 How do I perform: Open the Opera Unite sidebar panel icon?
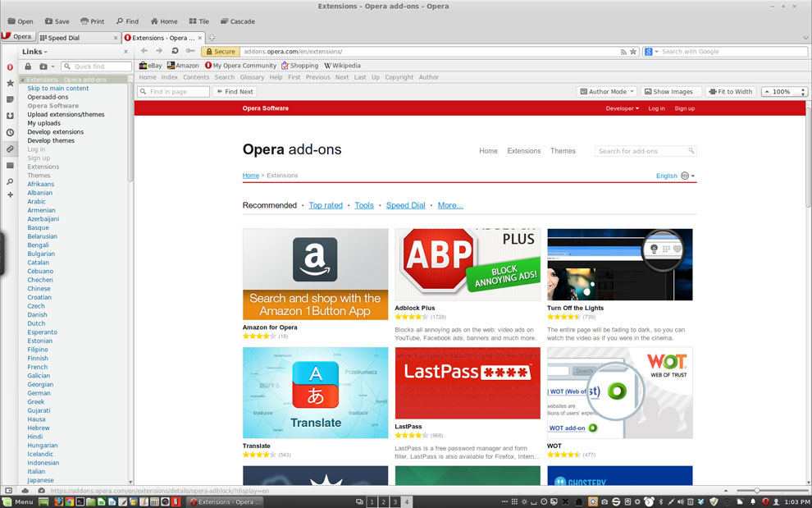coord(10,66)
